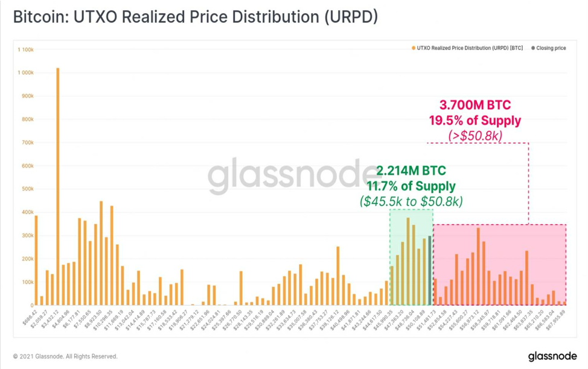Click the tallest bar inside the pink region
Screen dimensions: 588x369
478,266
